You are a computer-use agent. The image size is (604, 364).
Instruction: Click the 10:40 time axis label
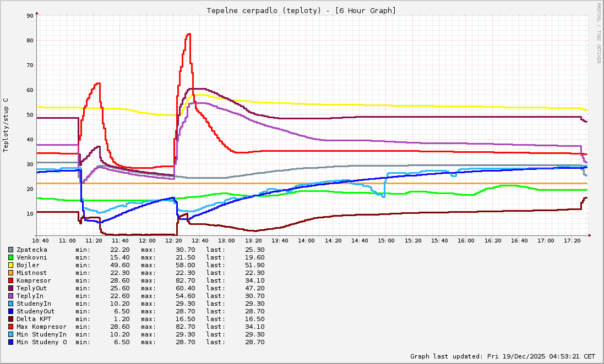(41, 241)
